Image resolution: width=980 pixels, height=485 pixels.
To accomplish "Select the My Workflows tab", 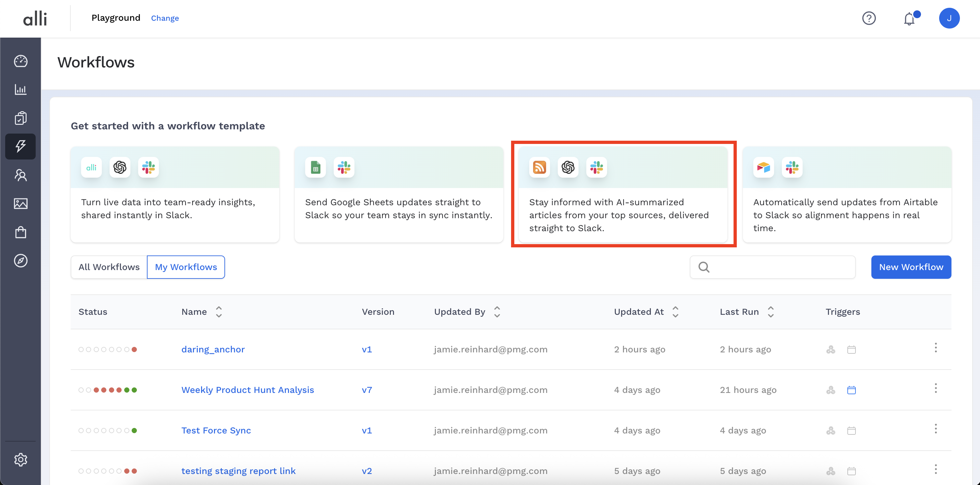I will (x=185, y=267).
